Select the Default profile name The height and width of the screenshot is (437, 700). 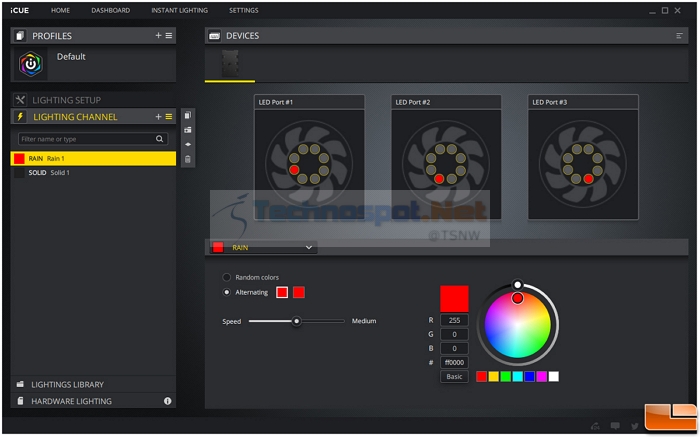point(71,57)
